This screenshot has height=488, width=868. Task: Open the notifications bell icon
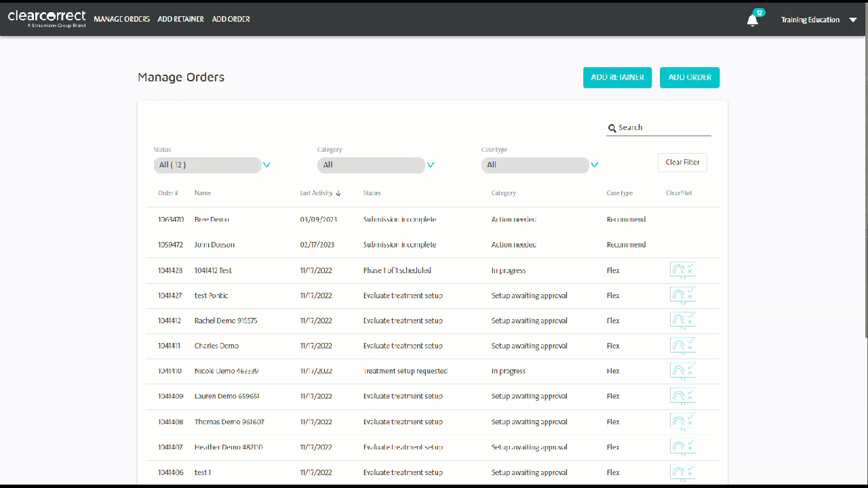[x=753, y=20]
